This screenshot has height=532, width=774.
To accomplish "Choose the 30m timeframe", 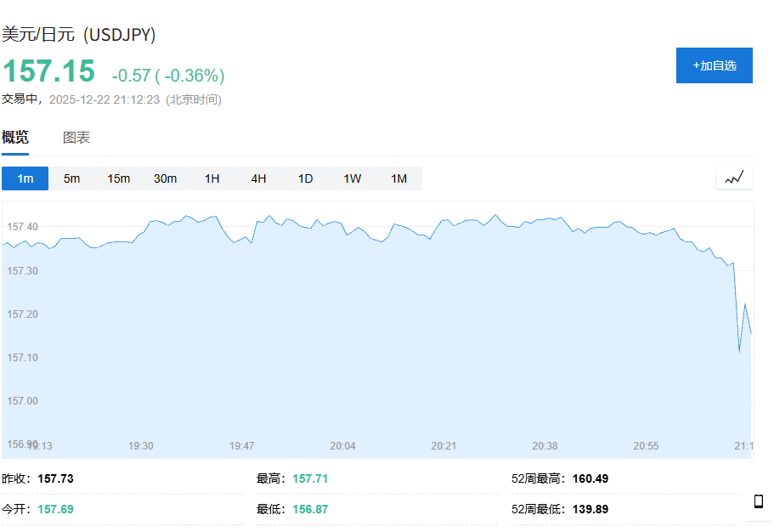I will (x=166, y=178).
